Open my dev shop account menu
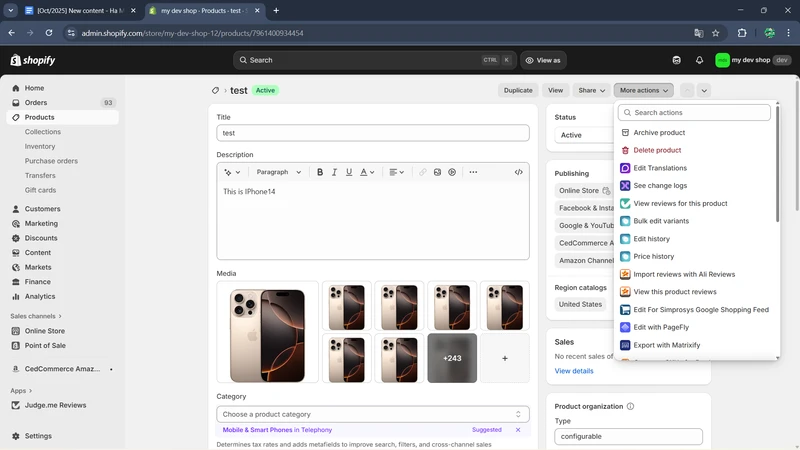The height and width of the screenshot is (450, 800). 753,60
